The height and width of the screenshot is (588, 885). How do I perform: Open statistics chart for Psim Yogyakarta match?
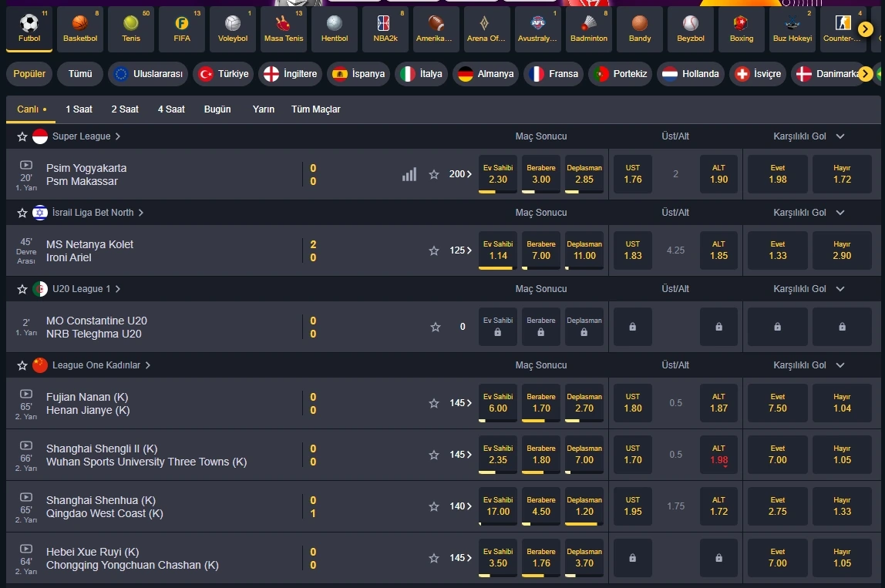pos(409,174)
